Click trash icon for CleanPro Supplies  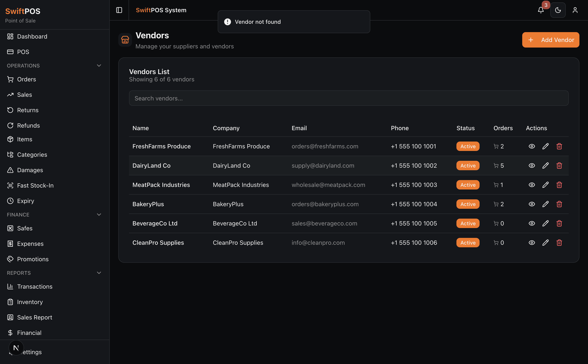pyautogui.click(x=559, y=243)
